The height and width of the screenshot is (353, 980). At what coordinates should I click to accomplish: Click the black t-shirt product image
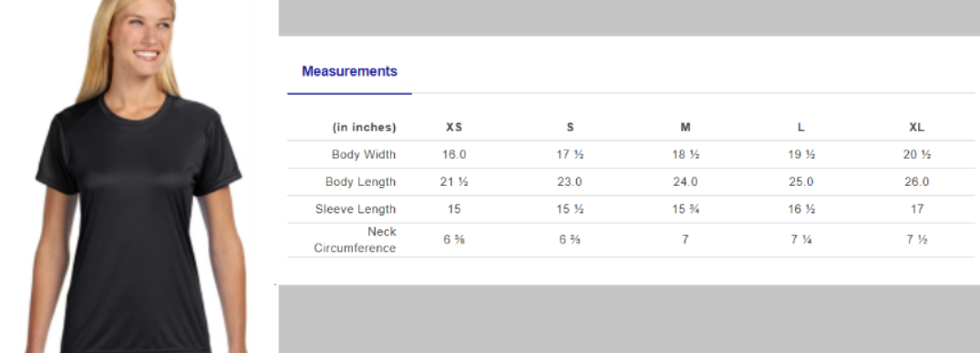(139, 177)
